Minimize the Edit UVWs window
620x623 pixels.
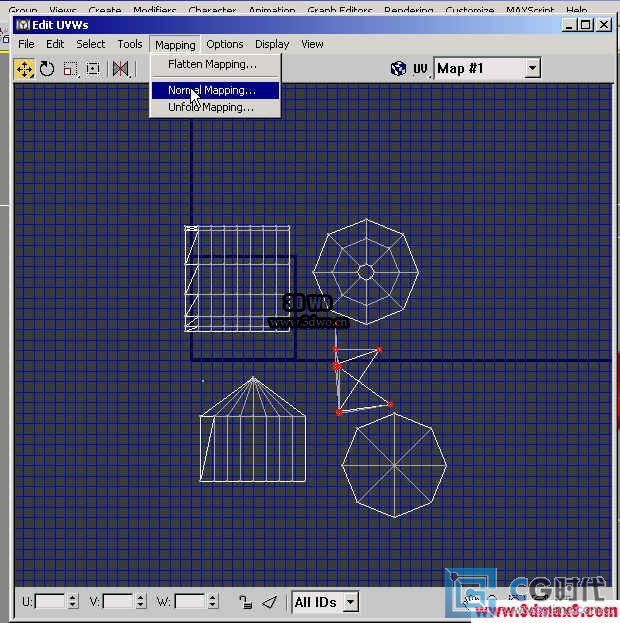(x=570, y=25)
